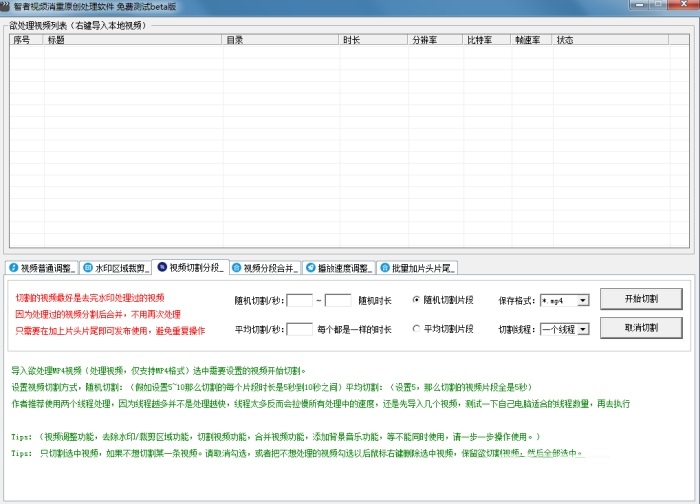Screen dimensions: 700x504
Task: Click the 比特率 column header
Action: click(x=486, y=41)
